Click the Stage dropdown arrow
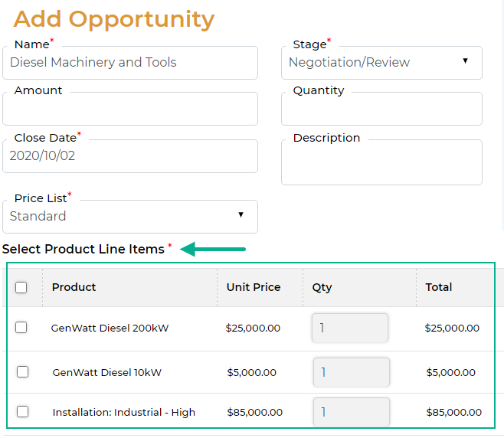This screenshot has height=438, width=504. point(465,61)
